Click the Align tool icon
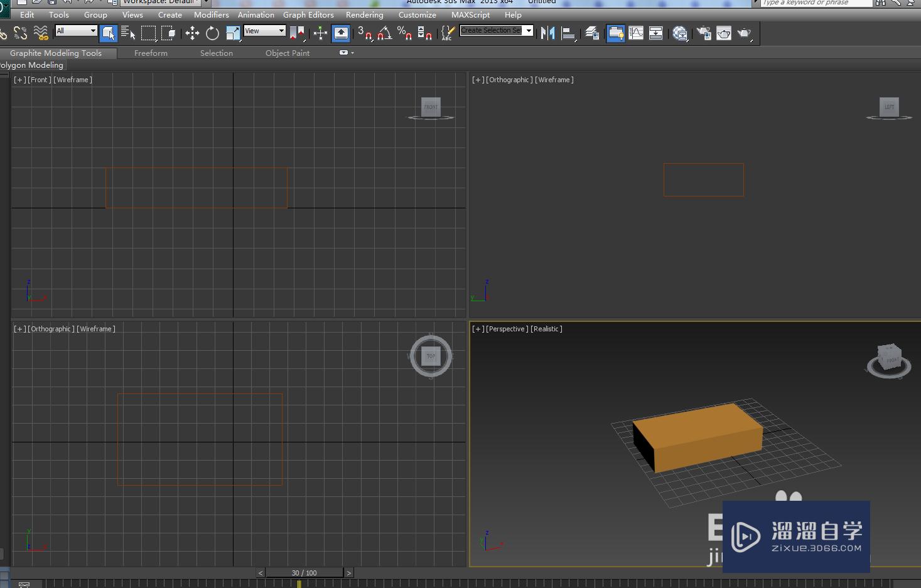 [568, 33]
